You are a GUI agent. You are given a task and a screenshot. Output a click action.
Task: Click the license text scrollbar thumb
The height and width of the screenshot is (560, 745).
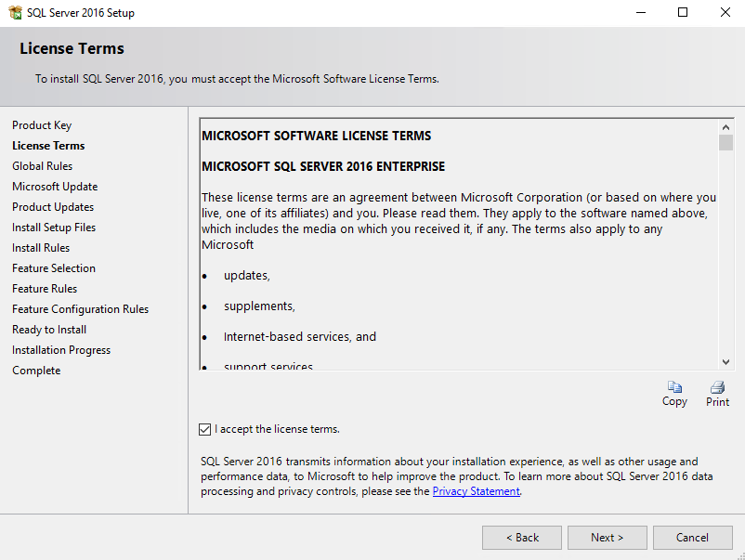[725, 142]
